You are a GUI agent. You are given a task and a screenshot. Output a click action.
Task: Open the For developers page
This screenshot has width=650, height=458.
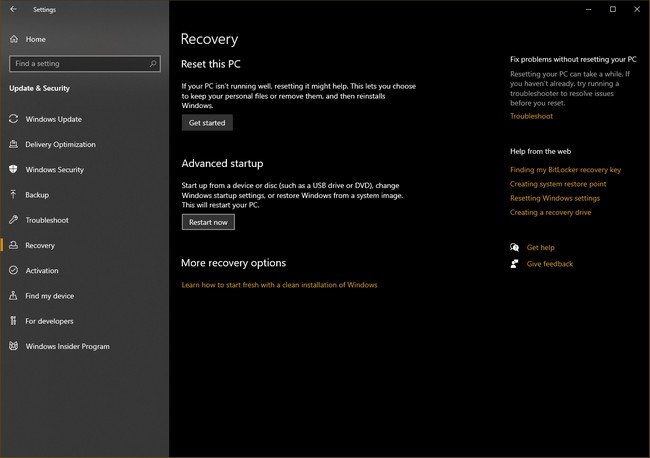49,321
